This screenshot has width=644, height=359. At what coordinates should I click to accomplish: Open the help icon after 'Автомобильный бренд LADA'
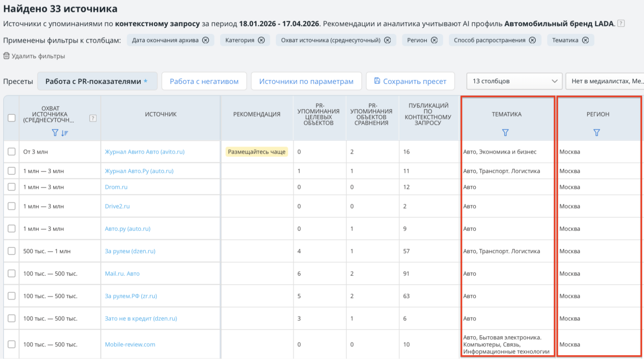[x=621, y=24]
